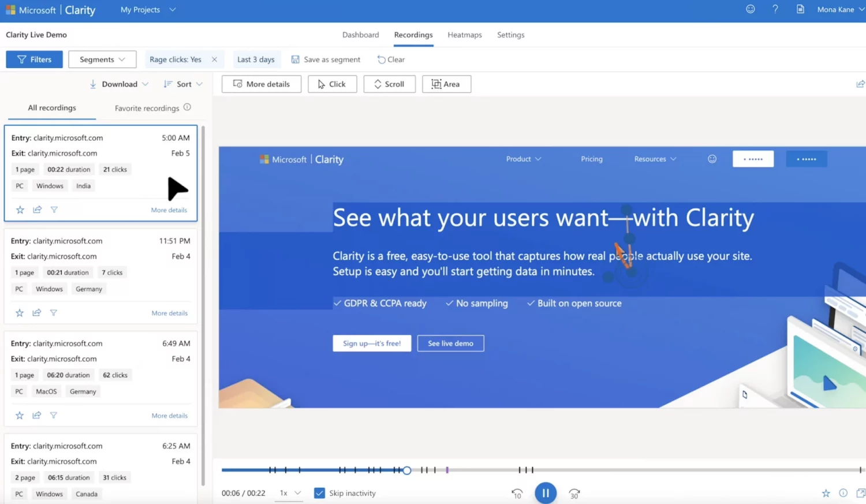The height and width of the screenshot is (504, 866).
Task: Select the Favorite recordings tab
Action: pyautogui.click(x=147, y=108)
